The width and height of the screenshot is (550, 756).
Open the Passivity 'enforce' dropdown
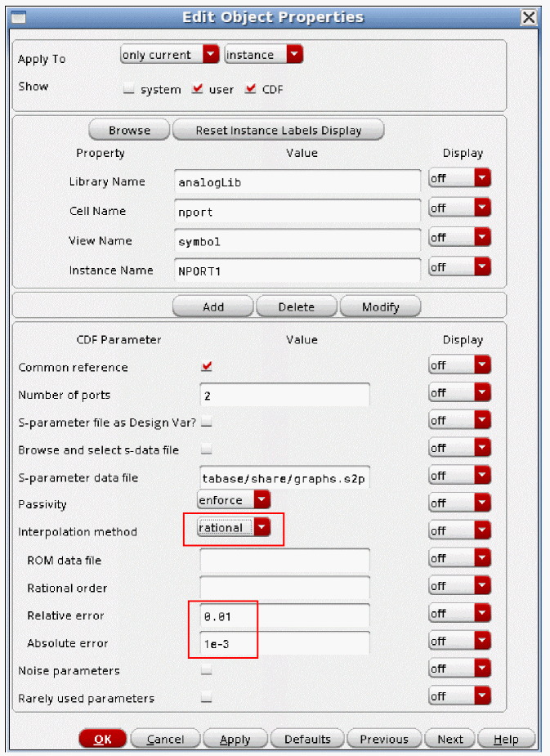point(234,499)
